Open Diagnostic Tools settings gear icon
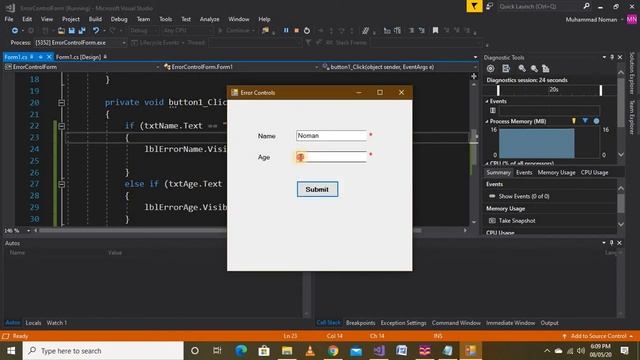The height and width of the screenshot is (360, 640). pos(491,69)
